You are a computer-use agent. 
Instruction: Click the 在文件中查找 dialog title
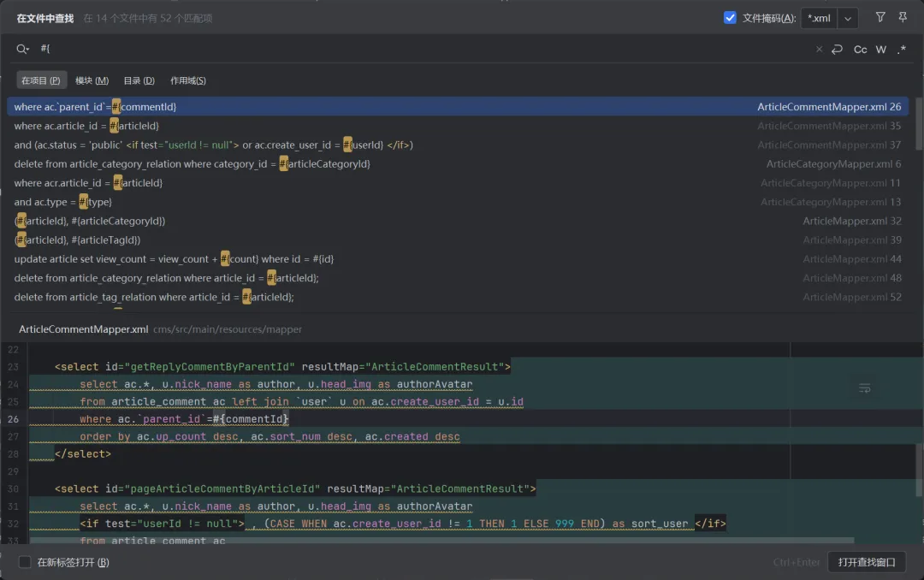click(44, 18)
